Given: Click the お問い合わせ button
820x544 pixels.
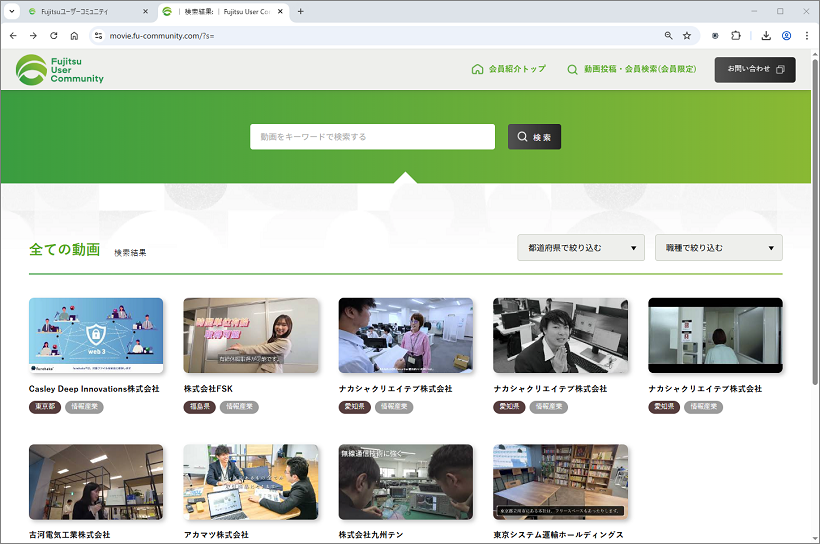Looking at the screenshot, I should (x=755, y=70).
